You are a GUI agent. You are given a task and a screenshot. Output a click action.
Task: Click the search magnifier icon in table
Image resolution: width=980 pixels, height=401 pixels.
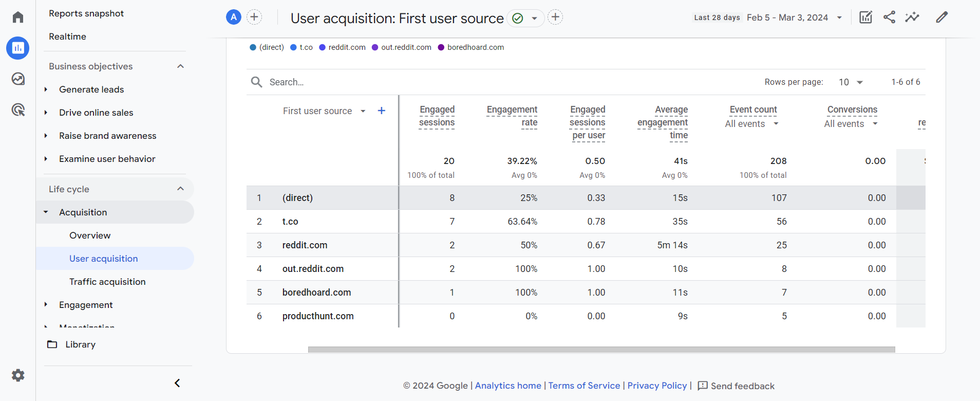[256, 82]
